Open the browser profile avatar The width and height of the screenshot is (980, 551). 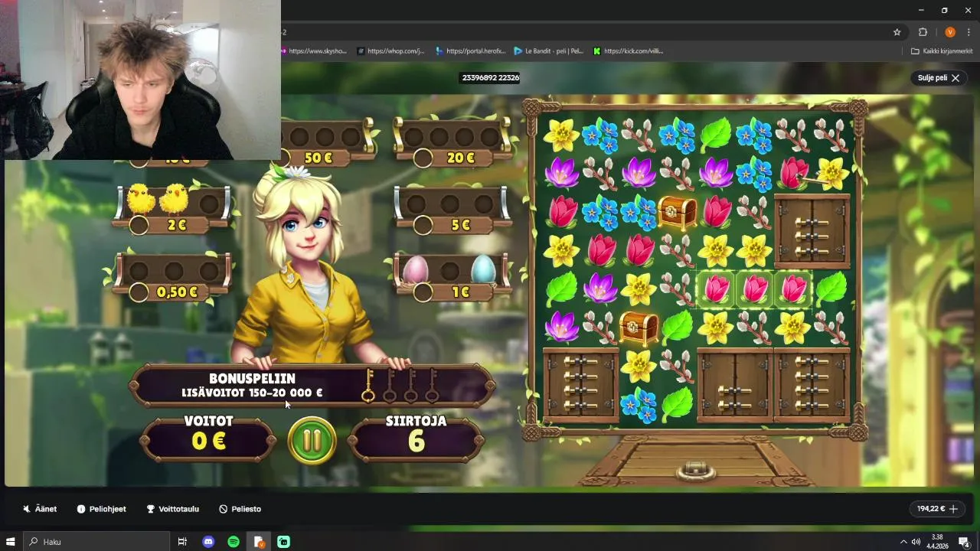click(x=950, y=32)
